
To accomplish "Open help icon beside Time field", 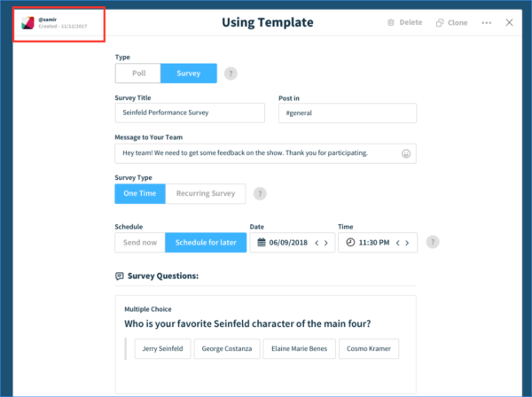I will (433, 242).
